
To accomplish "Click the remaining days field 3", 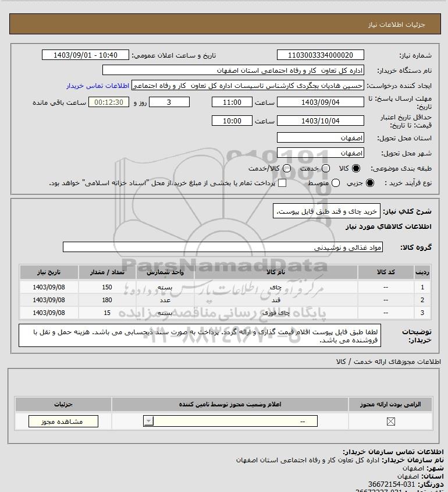I will click(169, 102).
